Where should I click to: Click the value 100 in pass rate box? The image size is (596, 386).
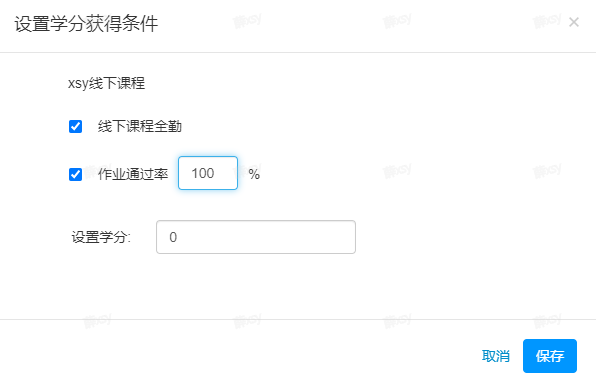[x=203, y=173]
